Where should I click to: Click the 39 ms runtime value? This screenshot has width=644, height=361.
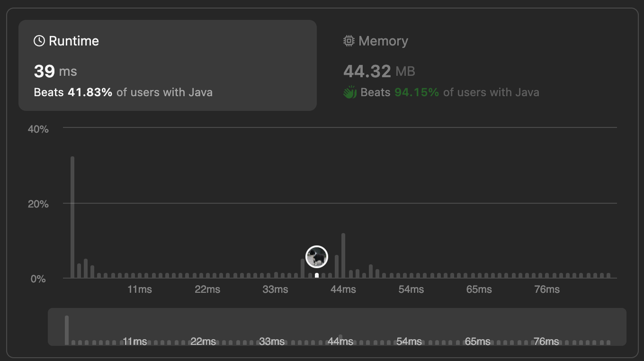pos(55,71)
